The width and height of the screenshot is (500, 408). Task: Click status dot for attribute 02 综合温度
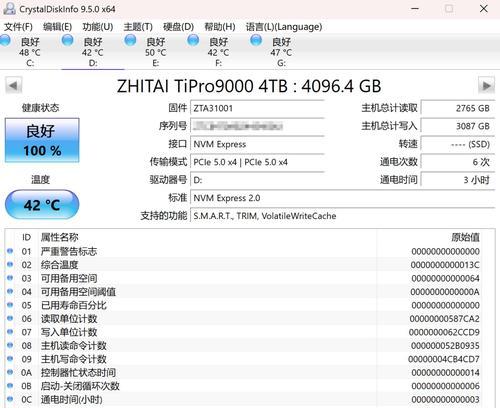coord(10,264)
